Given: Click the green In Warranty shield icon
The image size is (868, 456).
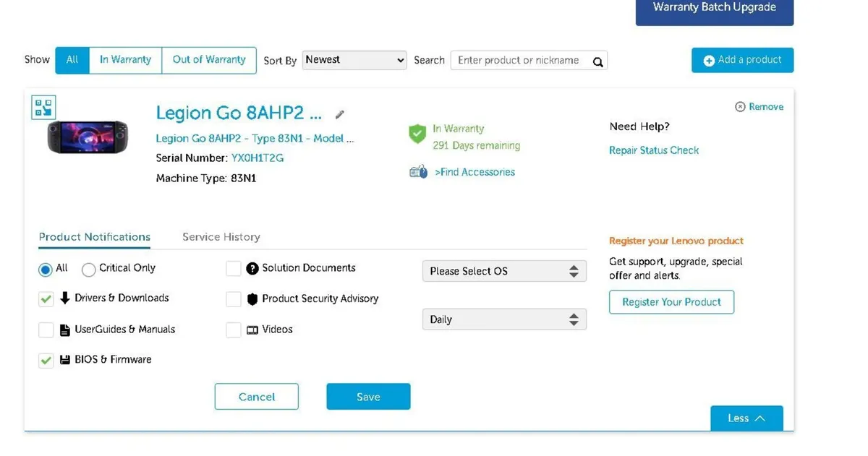Looking at the screenshot, I should pyautogui.click(x=417, y=134).
